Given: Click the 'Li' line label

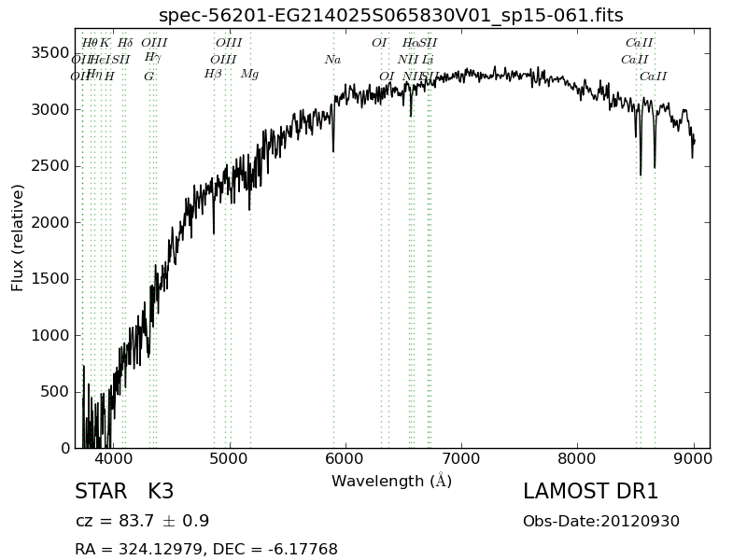Looking at the screenshot, I should [428, 60].
